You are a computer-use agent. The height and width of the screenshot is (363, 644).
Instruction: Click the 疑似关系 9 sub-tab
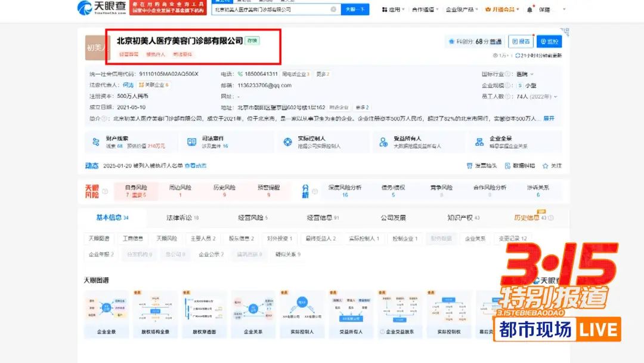tap(288, 254)
